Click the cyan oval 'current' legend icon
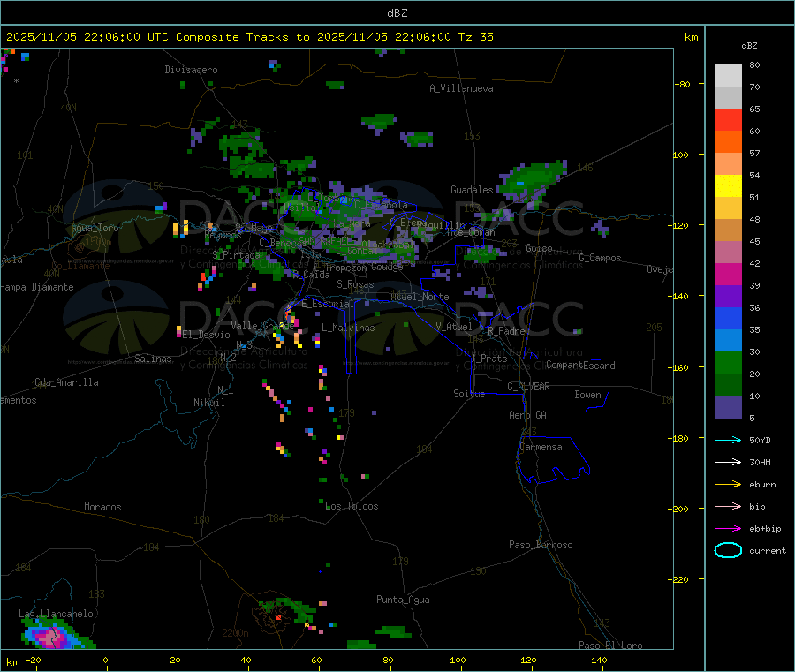The image size is (795, 672). coord(728,550)
